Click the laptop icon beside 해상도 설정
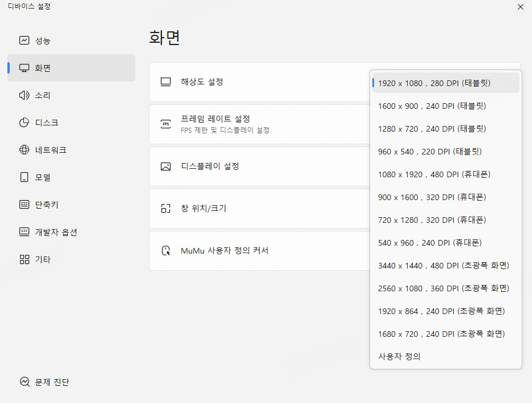 click(165, 82)
